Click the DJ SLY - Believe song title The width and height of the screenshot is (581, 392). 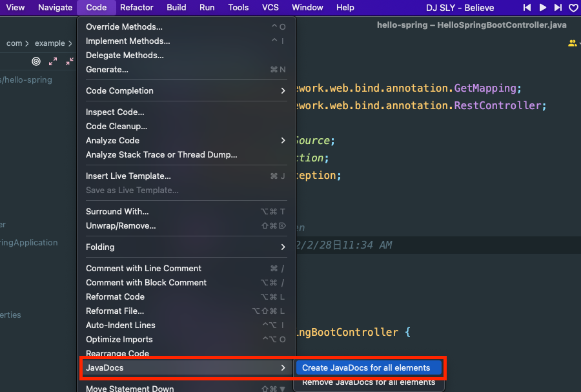coord(460,8)
